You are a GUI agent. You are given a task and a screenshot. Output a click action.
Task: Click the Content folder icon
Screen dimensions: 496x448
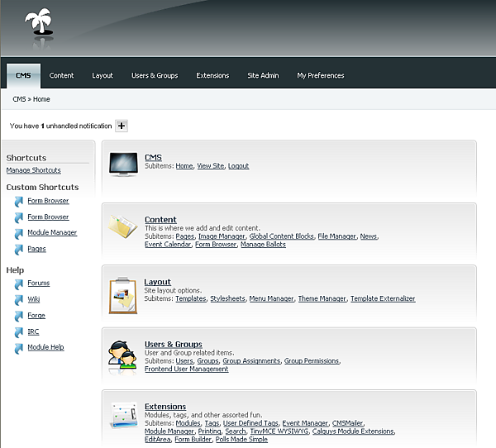click(x=123, y=226)
